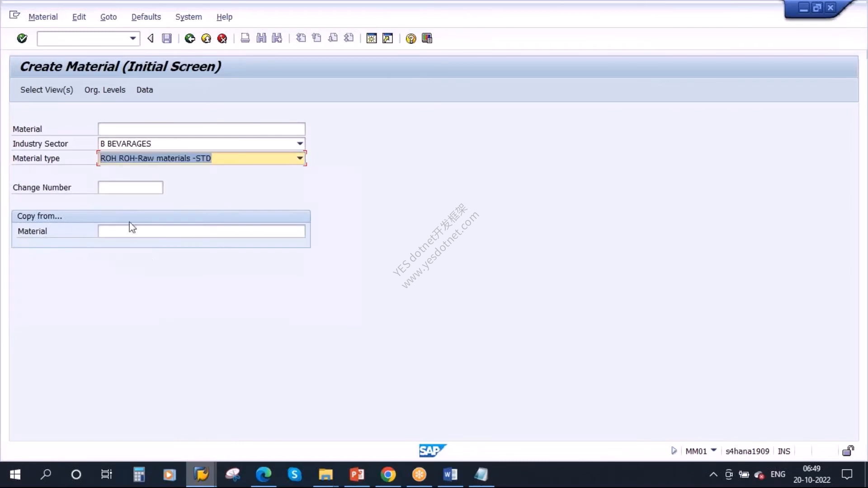Open Windows taskbar search
This screenshot has width=868, height=488.
46,474
